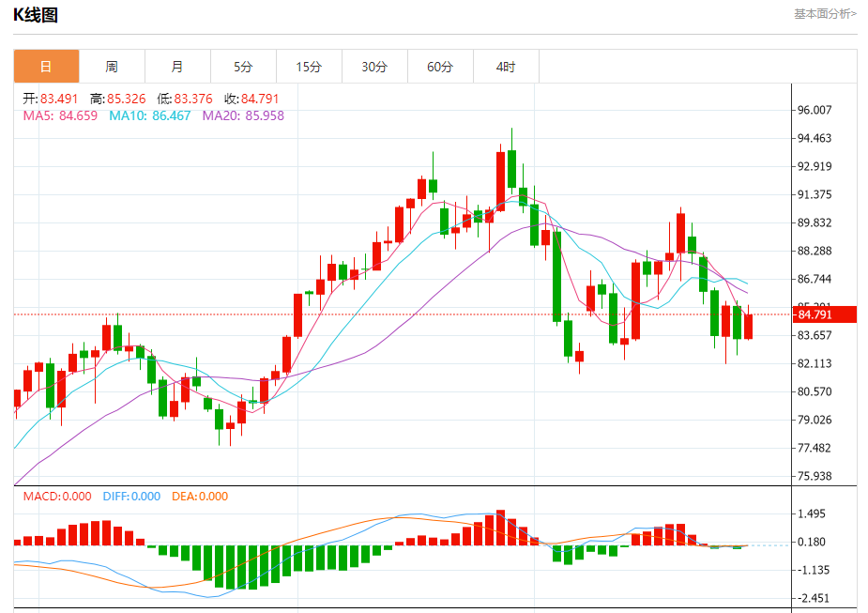This screenshot has width=868, height=613.
Task: Click the MACD:0.000 label
Action: pyautogui.click(x=57, y=497)
